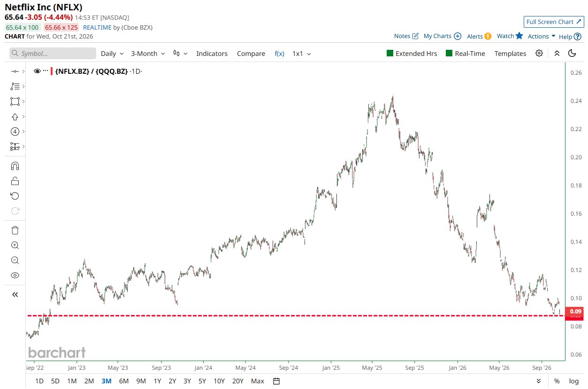Zoom out with the magnifier minus icon
The image size is (588, 389).
pos(15,260)
